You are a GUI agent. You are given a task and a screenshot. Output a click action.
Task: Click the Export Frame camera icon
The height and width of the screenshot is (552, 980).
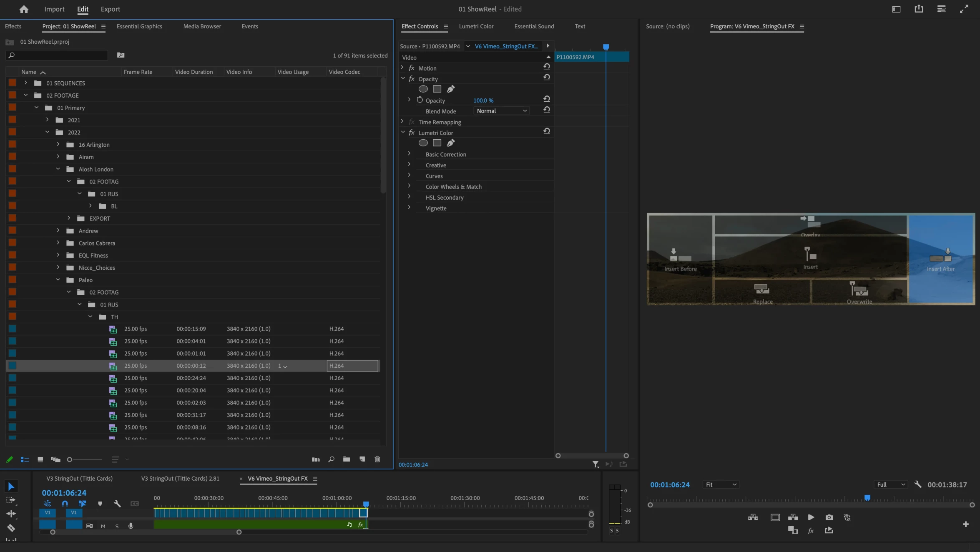(829, 517)
